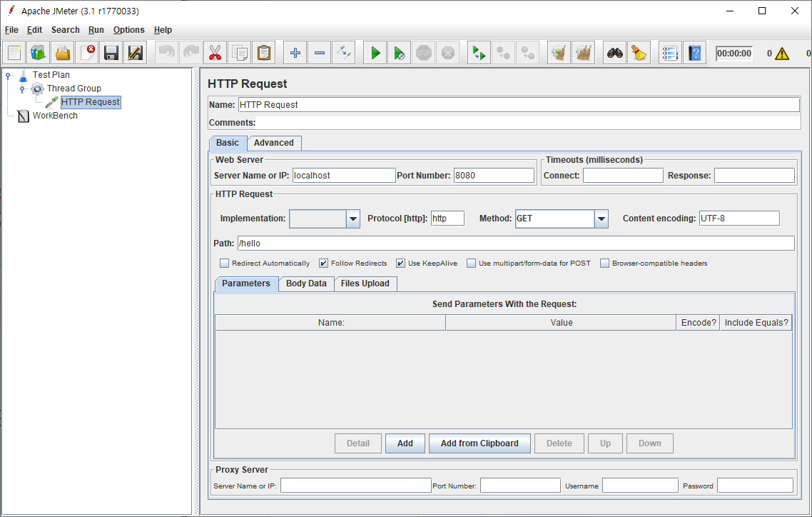Click the Add parameter button
Image resolution: width=812 pixels, height=517 pixels.
pyautogui.click(x=405, y=443)
